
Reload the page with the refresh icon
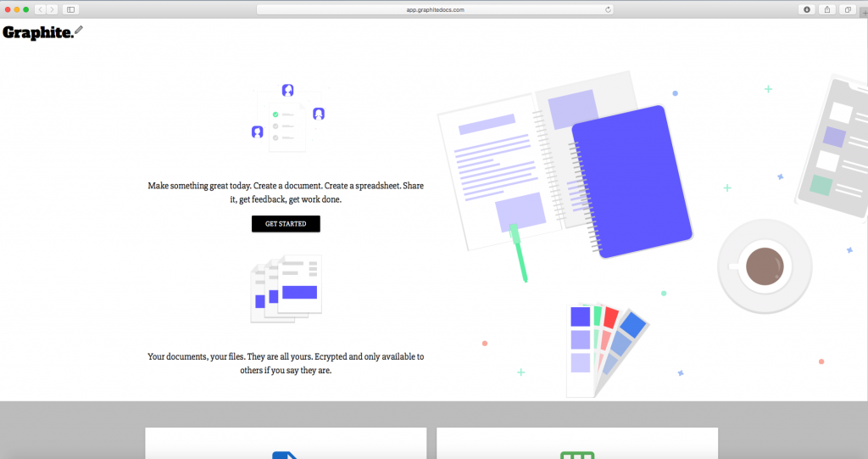point(608,9)
